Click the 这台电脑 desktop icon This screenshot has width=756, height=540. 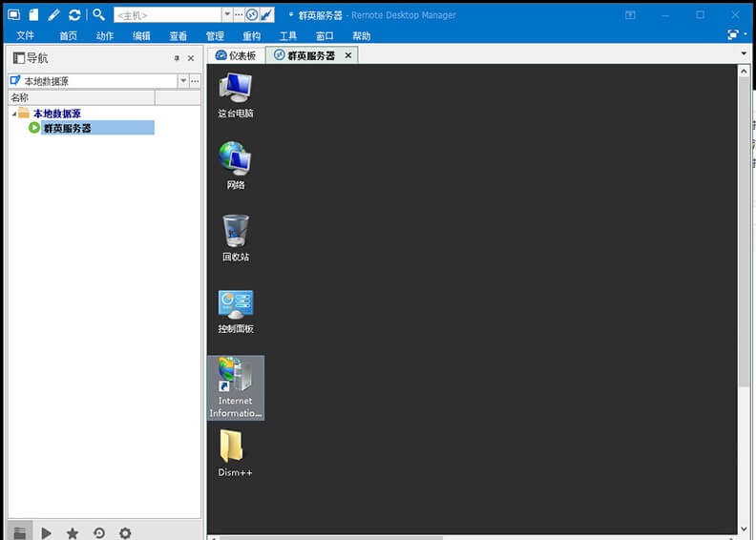click(235, 95)
